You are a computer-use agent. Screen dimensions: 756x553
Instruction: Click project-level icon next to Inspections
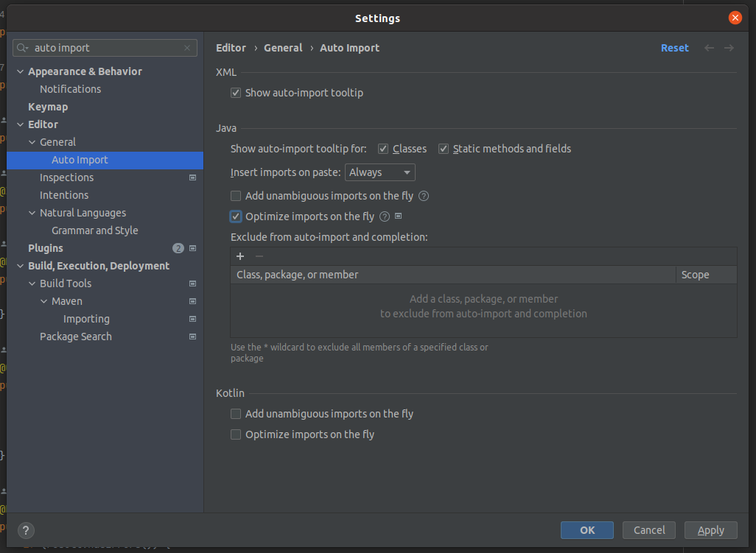193,177
